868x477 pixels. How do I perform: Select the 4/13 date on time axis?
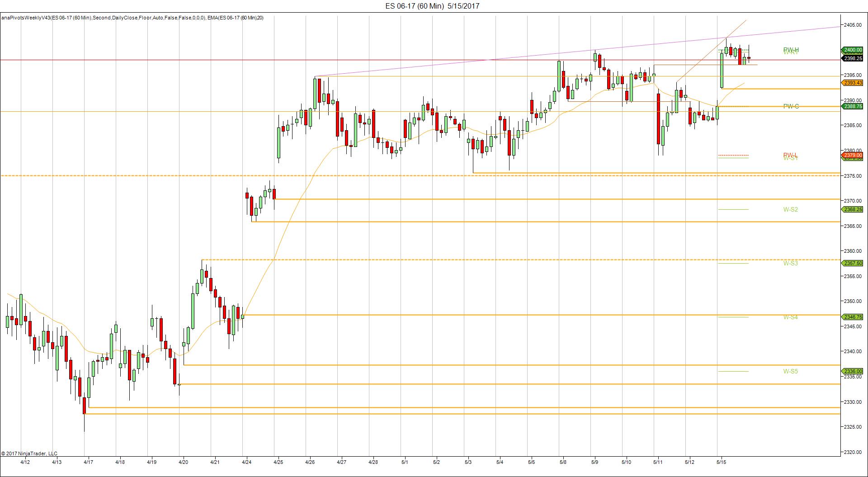pos(57,462)
